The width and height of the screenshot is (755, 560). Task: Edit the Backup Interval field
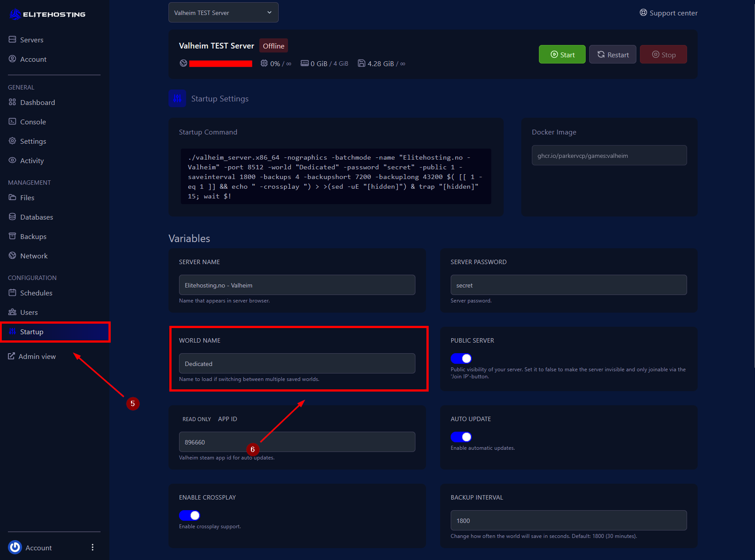(x=569, y=520)
